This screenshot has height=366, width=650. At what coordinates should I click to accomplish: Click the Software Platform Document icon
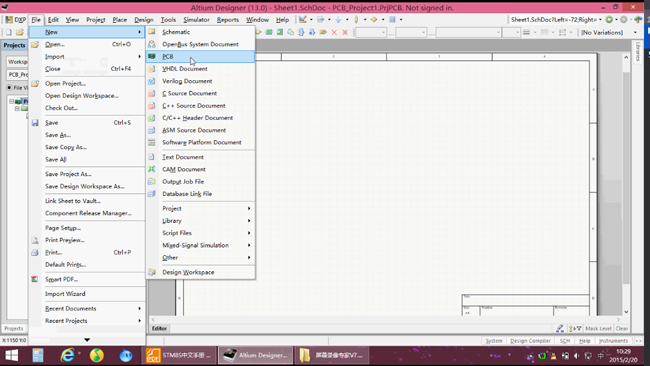[152, 142]
